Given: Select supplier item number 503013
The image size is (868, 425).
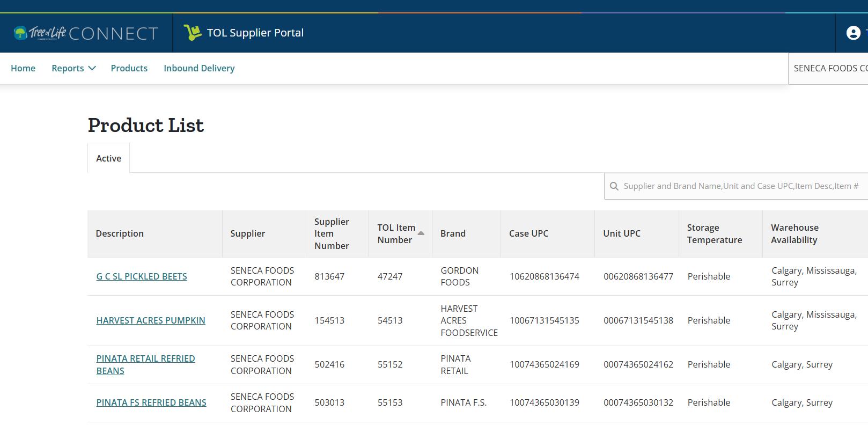Looking at the screenshot, I should [329, 402].
